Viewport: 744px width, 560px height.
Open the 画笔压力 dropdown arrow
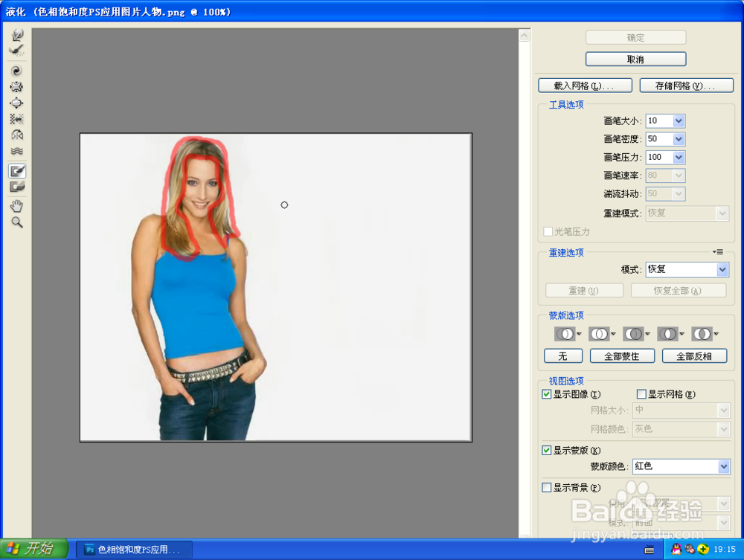679,157
